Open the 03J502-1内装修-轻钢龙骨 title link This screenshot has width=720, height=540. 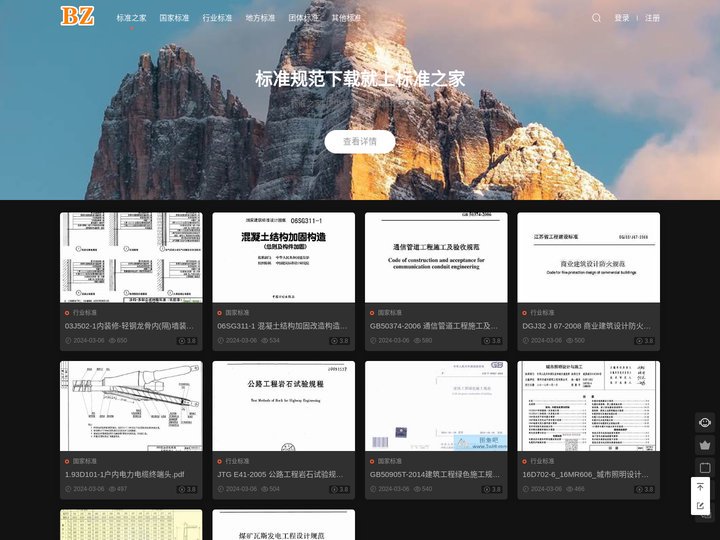click(129, 326)
